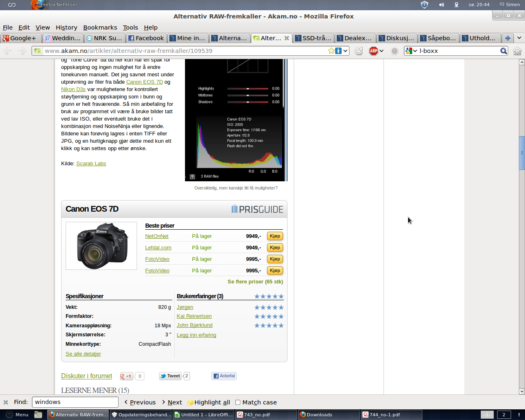Open the Nikon D3s link
The image size is (525, 420).
point(73,89)
